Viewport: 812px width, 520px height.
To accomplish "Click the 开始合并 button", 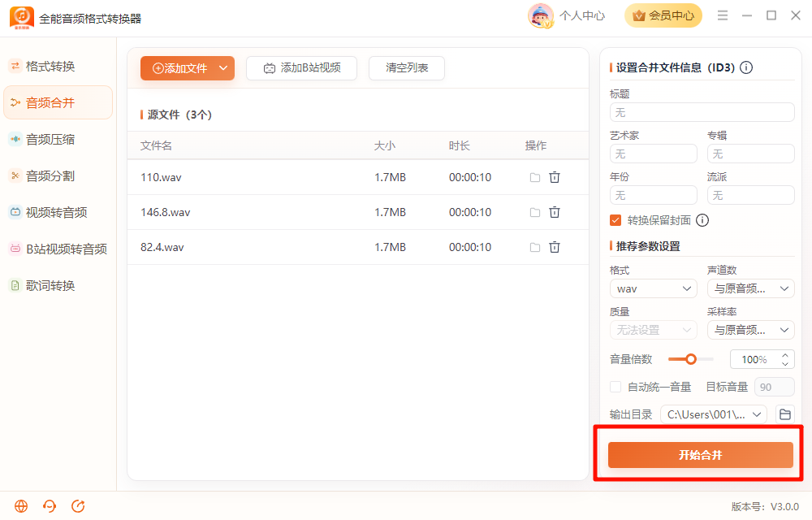I will [x=700, y=455].
